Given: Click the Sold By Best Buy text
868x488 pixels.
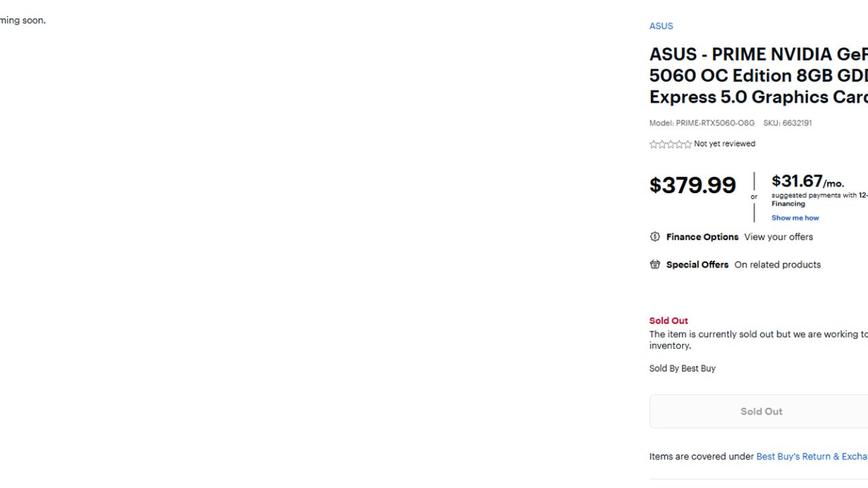Looking at the screenshot, I should (x=682, y=368).
